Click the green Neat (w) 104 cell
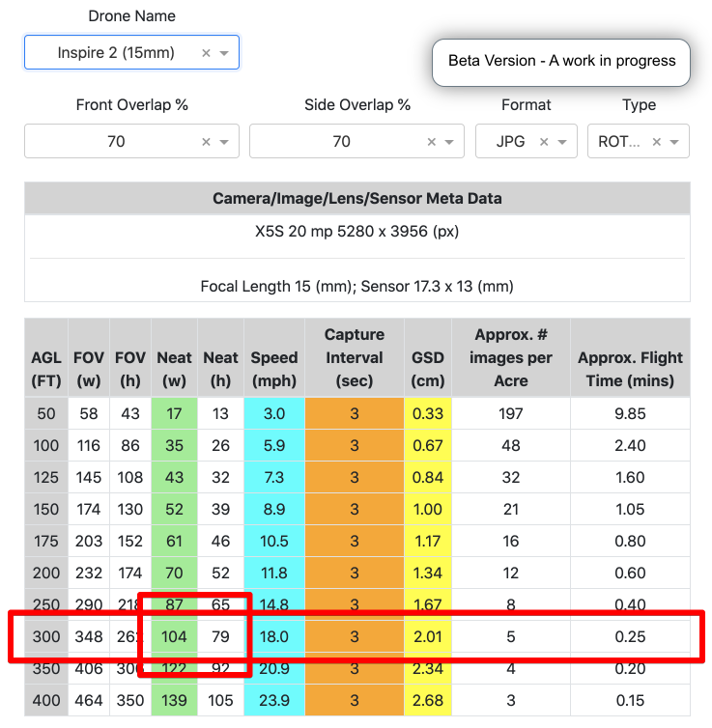Image resolution: width=712 pixels, height=728 pixels. point(175,637)
